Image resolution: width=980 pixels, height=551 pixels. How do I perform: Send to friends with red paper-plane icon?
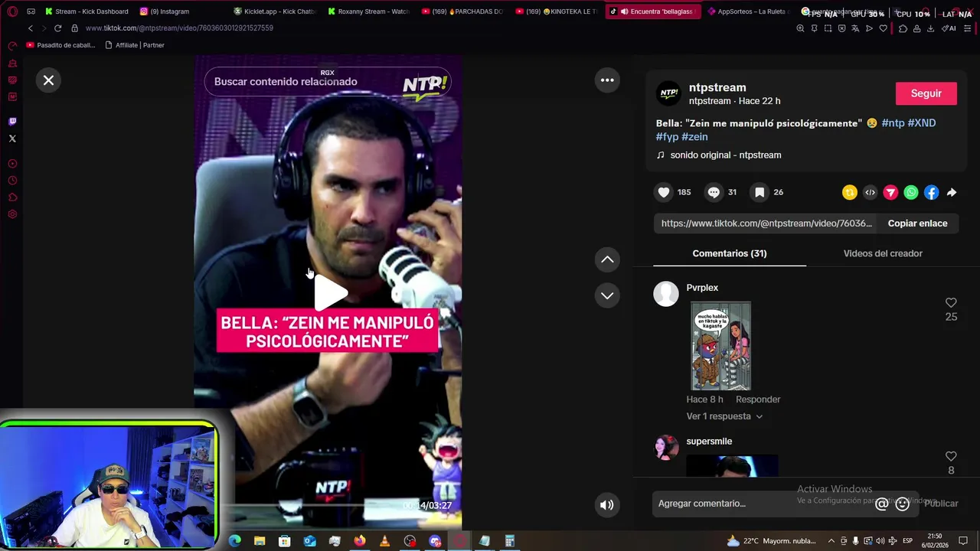890,193
